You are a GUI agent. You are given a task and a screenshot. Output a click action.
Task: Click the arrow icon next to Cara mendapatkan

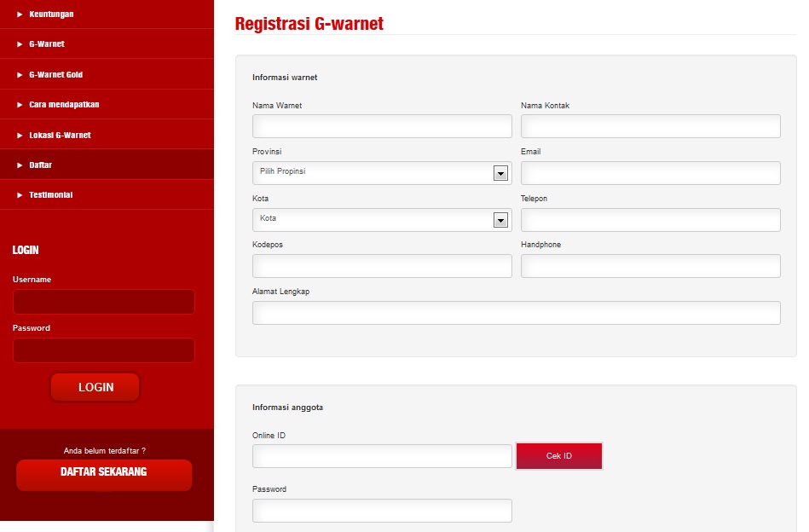pos(19,104)
